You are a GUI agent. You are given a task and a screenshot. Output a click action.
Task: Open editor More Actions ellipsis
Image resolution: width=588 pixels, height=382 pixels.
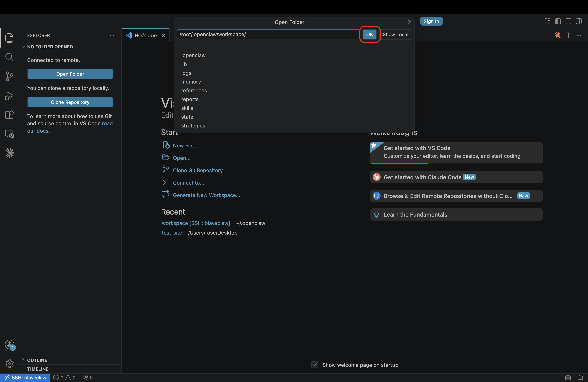click(x=579, y=35)
